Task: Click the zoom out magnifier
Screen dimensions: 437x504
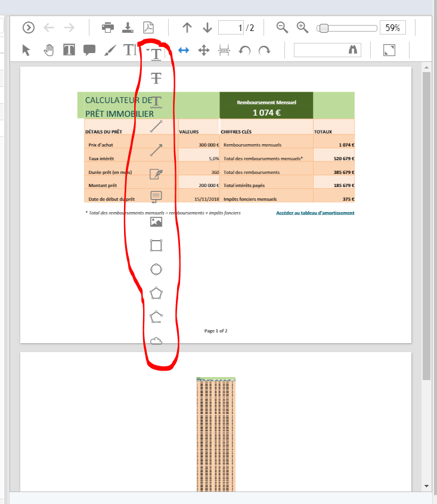Action: 283,27
